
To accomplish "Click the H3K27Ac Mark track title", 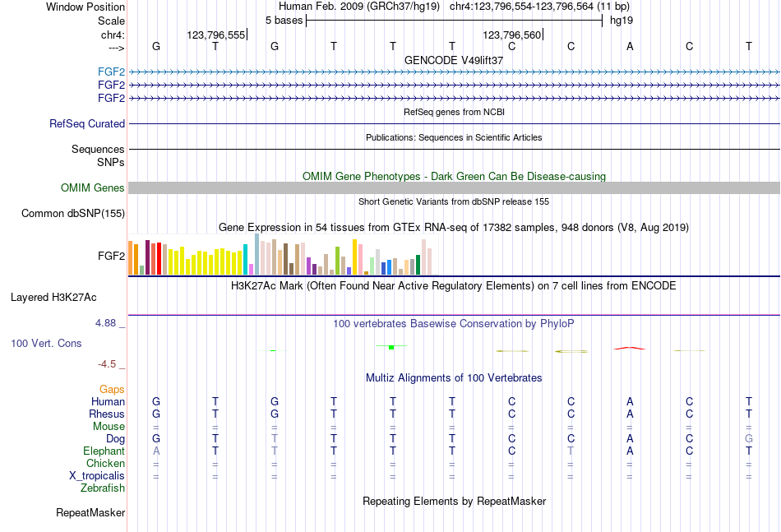I will (454, 286).
